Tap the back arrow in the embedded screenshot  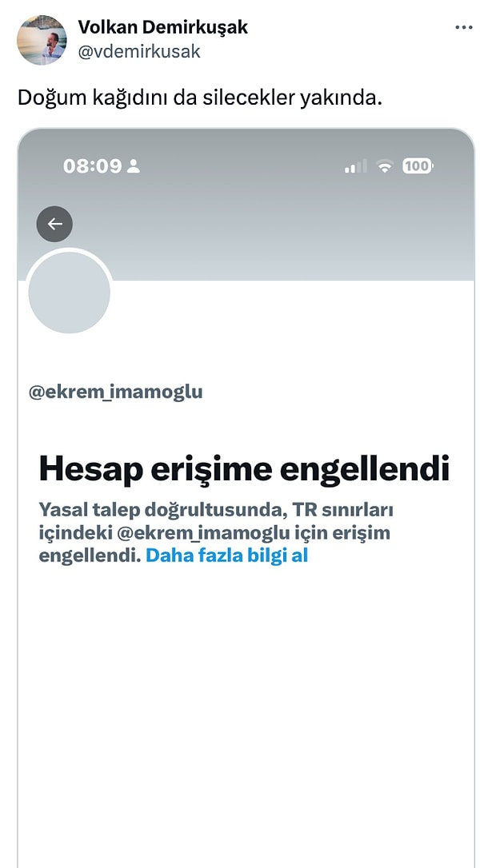point(54,224)
